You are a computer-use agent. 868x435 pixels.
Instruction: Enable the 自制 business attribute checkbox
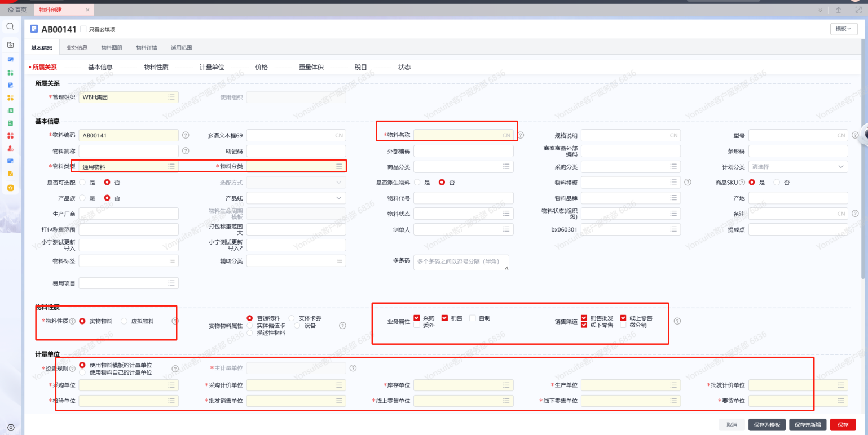click(473, 318)
